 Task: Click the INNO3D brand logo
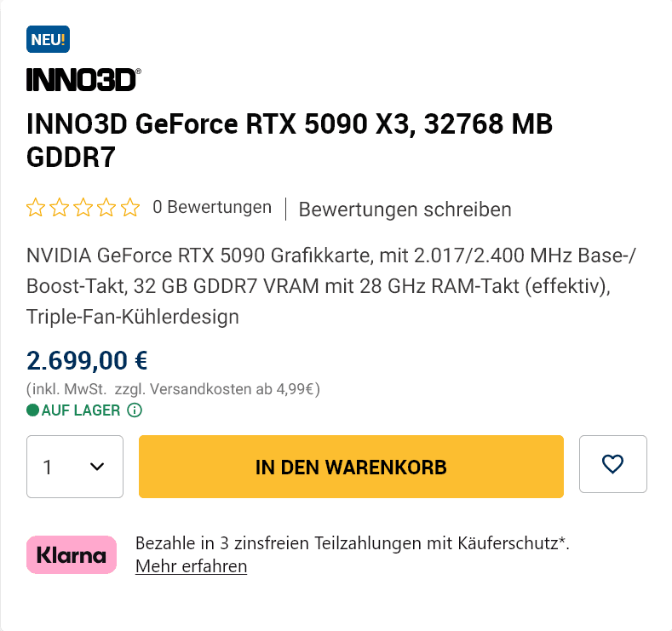[83, 80]
